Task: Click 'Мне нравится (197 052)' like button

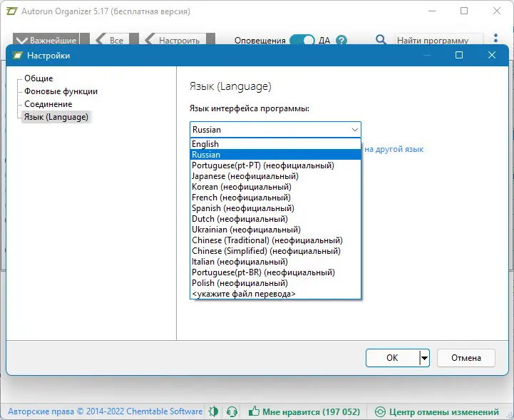Action: [x=304, y=411]
